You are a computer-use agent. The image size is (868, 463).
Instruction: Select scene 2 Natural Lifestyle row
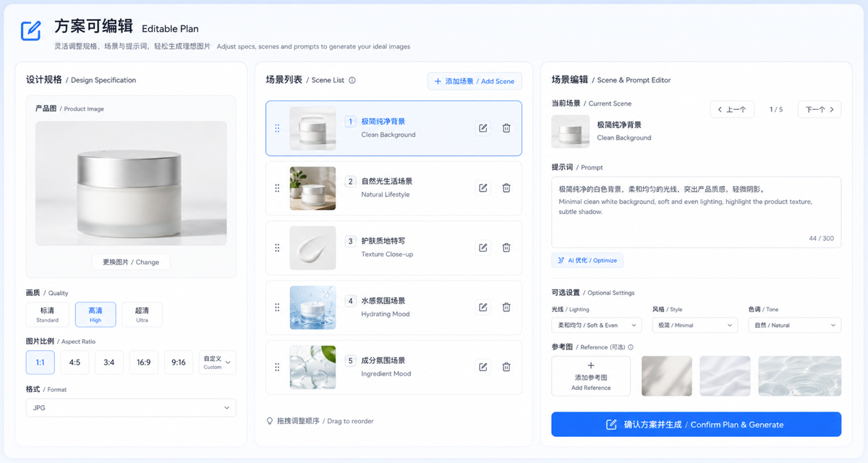tap(393, 188)
